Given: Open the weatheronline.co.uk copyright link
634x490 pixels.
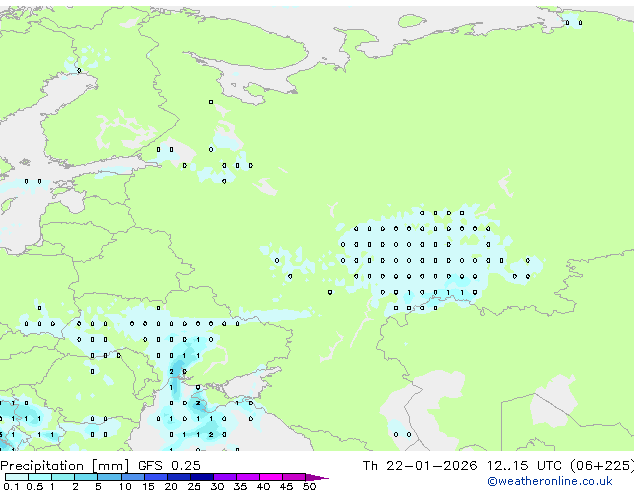Looking at the screenshot, I should [x=550, y=481].
